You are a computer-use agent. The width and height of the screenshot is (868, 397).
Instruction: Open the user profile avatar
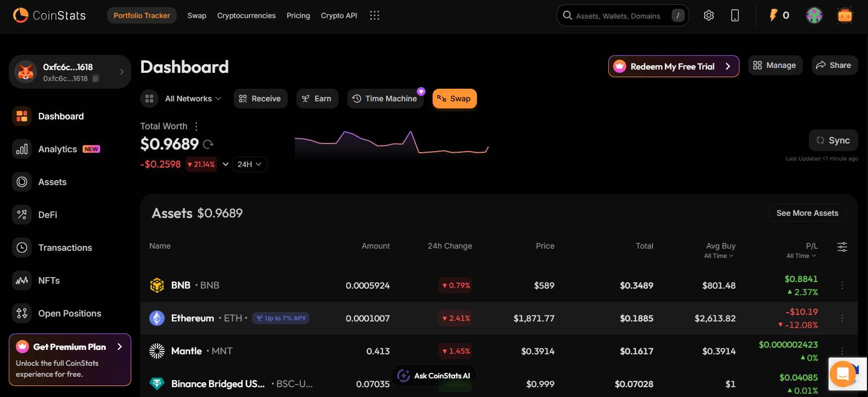pos(814,15)
